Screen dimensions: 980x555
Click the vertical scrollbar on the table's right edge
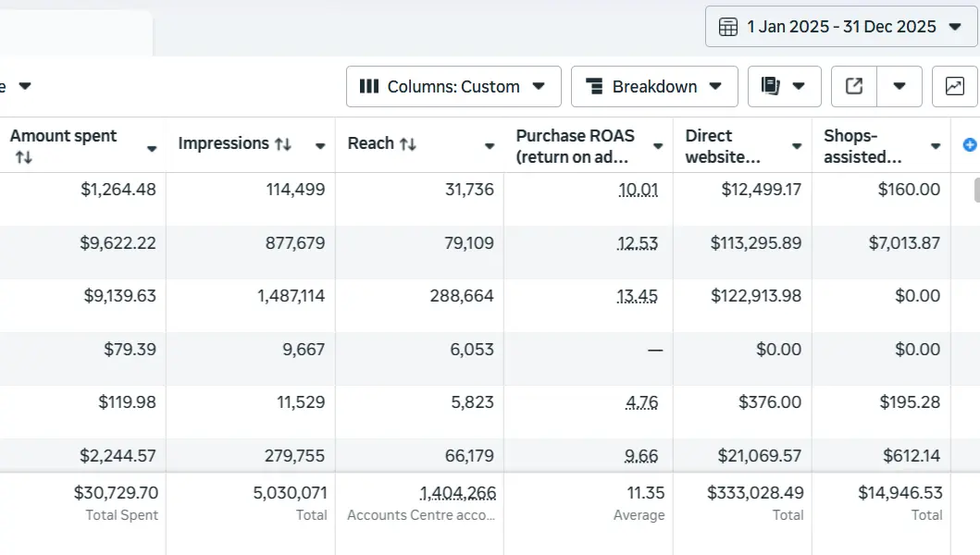[x=975, y=191]
